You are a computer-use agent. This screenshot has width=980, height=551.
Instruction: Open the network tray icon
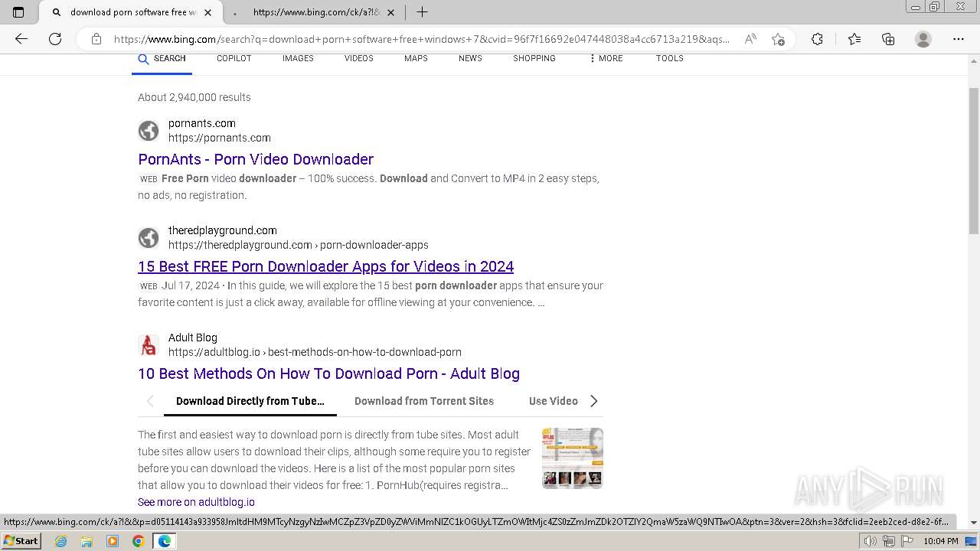point(888,541)
